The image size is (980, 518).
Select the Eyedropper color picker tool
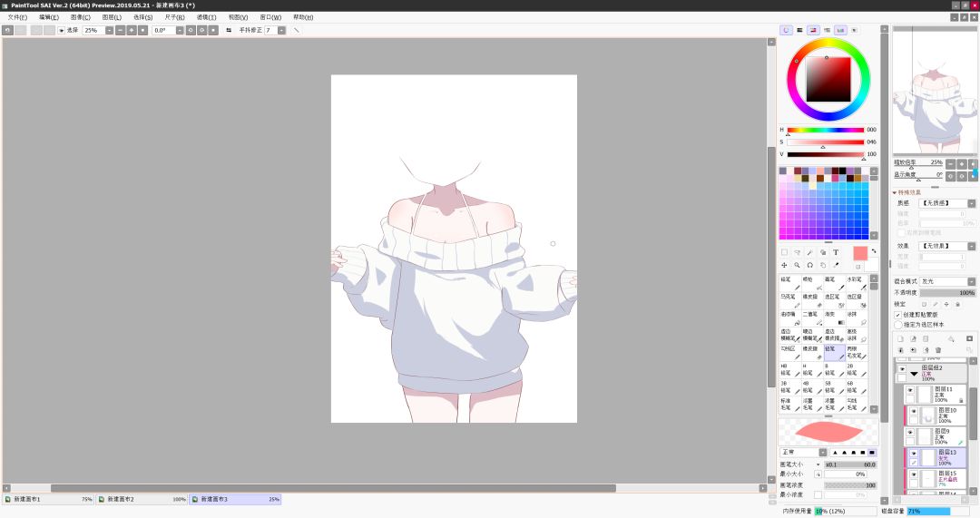(836, 265)
